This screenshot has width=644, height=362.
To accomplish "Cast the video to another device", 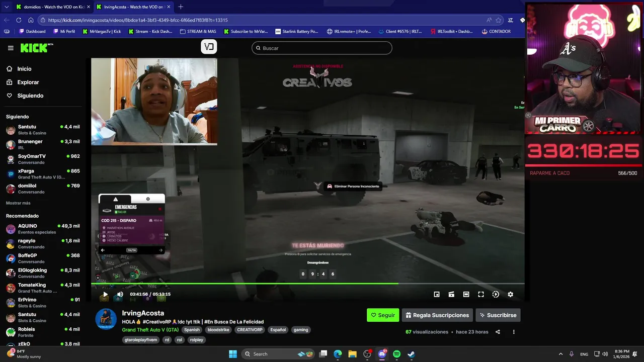I will (x=451, y=294).
